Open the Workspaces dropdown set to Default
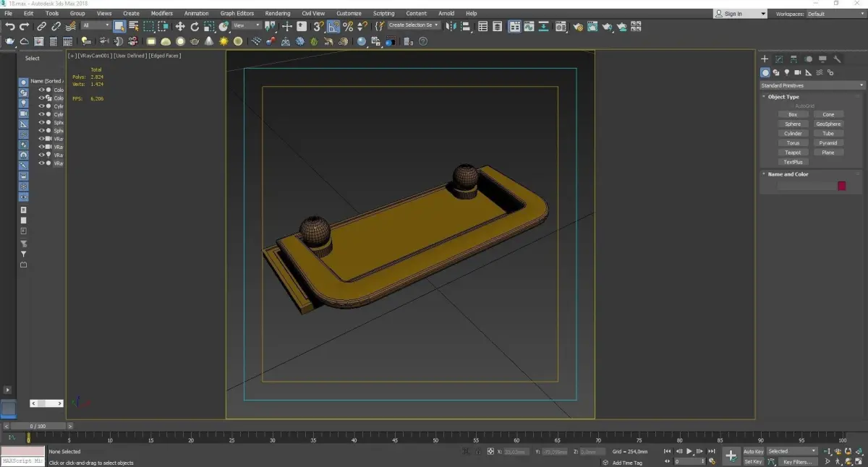This screenshot has width=868, height=467. 833,14
